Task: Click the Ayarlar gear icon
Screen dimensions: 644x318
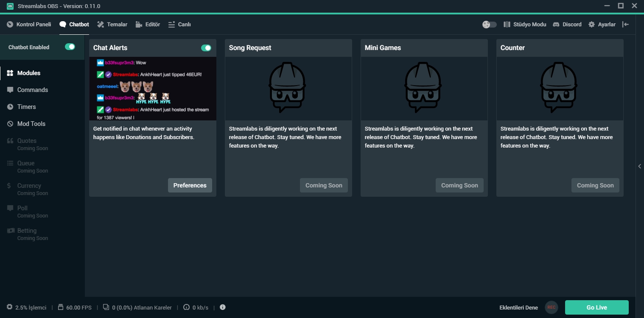Action: [x=591, y=25]
